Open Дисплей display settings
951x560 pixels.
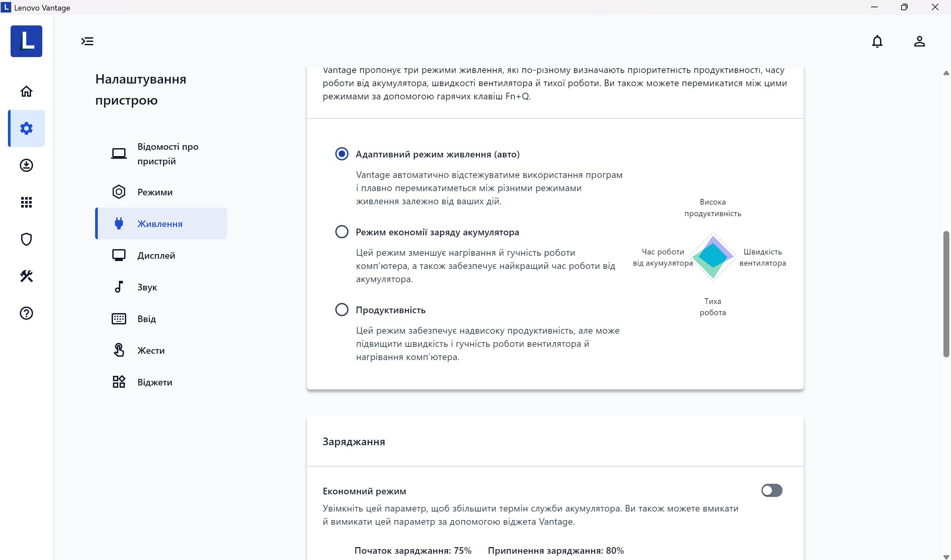pyautogui.click(x=156, y=255)
